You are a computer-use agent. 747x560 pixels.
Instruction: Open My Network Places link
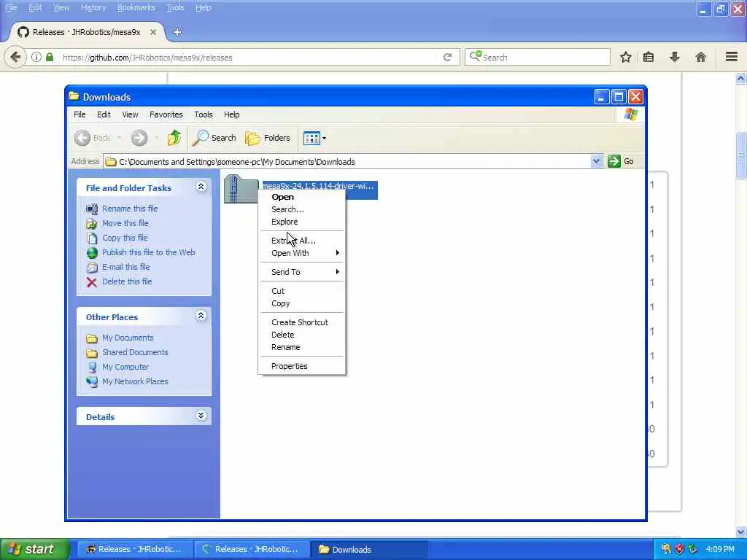coord(135,381)
